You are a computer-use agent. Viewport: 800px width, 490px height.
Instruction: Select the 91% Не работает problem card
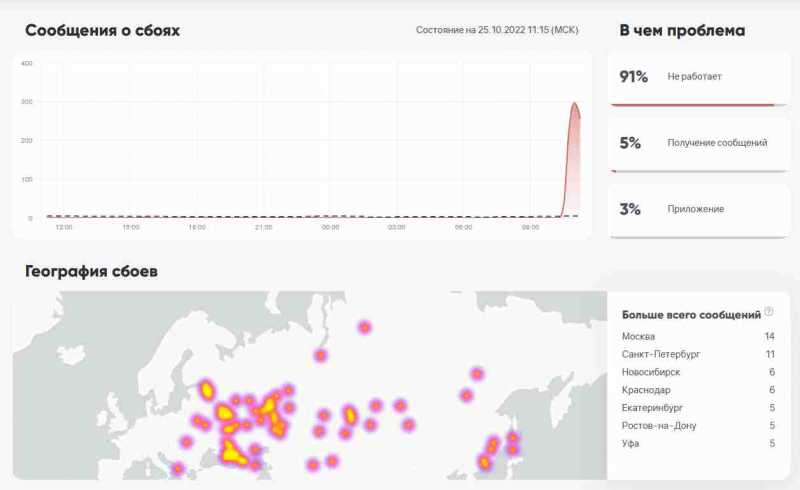[x=691, y=77]
